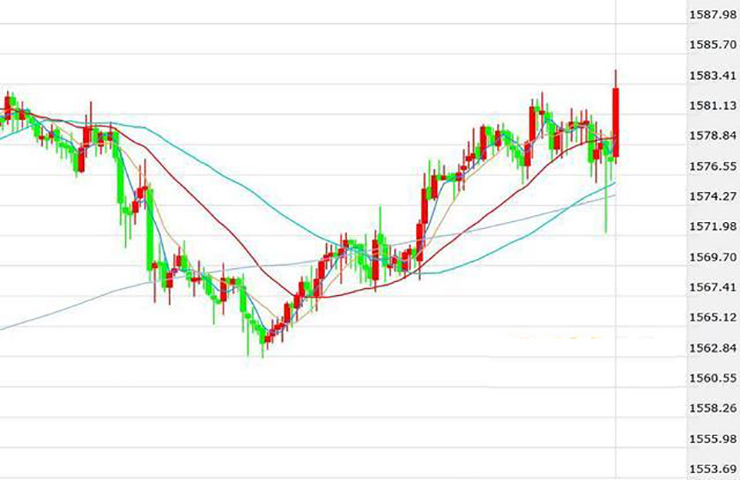The width and height of the screenshot is (740, 480).
Task: Click the 1587.98 price axis label
Action: pyautogui.click(x=713, y=15)
